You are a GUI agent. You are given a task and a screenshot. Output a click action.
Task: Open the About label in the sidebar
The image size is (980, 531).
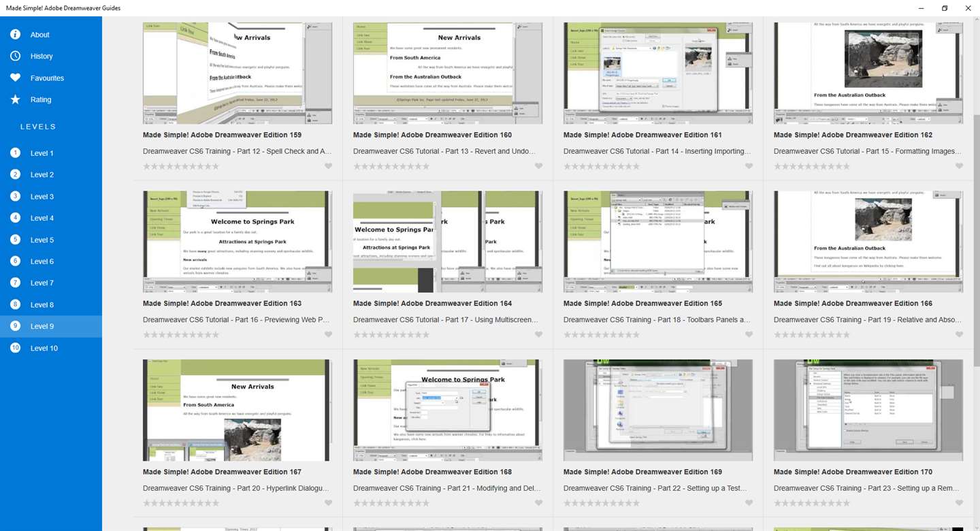40,35
